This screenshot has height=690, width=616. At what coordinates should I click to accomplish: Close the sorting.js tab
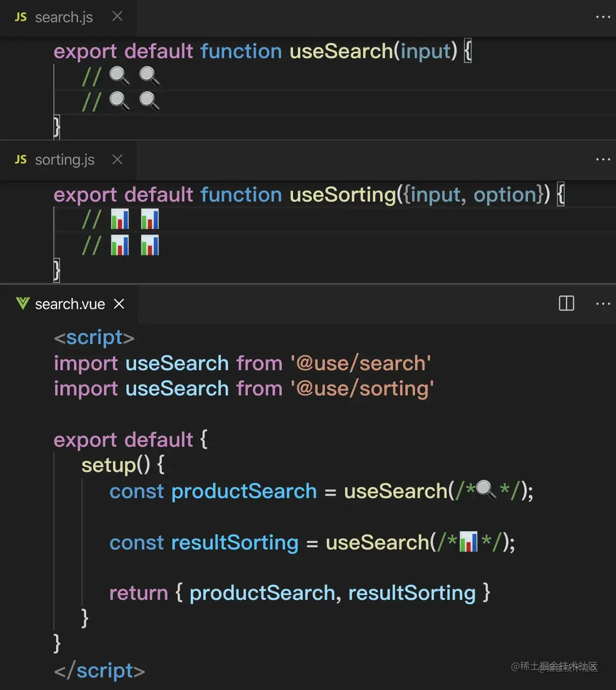[x=117, y=160]
